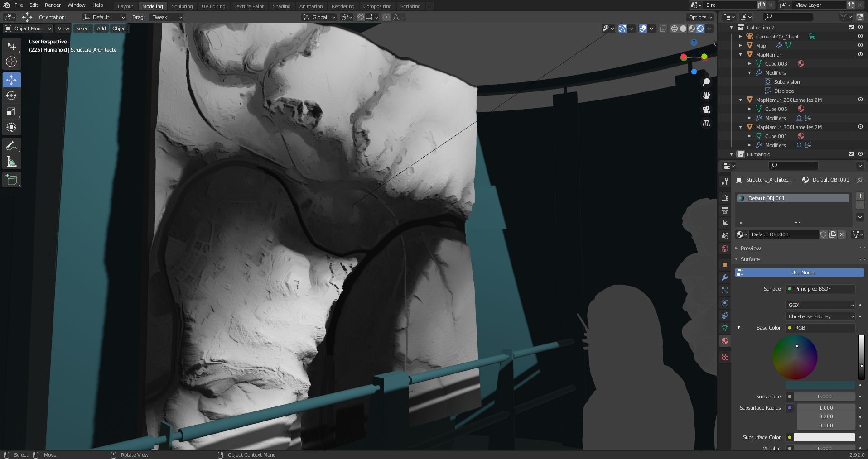Viewport: 868px width, 459px height.
Task: Open Output properties tab
Action: coord(725,210)
